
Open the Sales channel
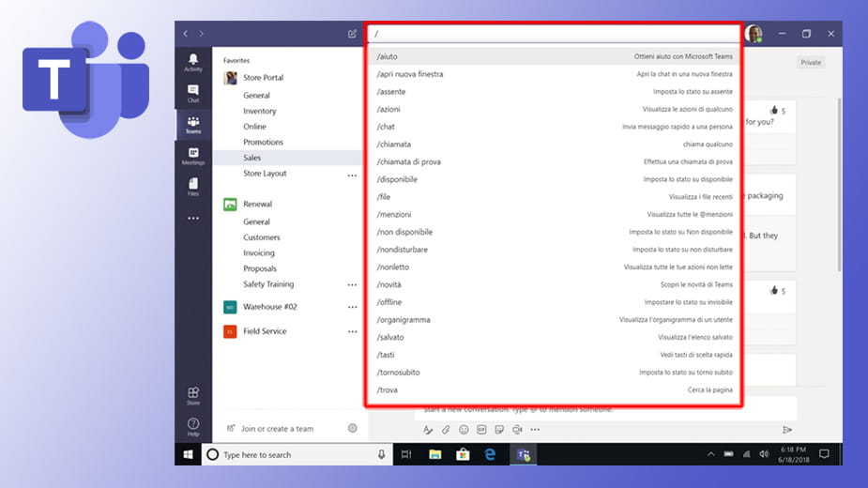click(x=251, y=158)
